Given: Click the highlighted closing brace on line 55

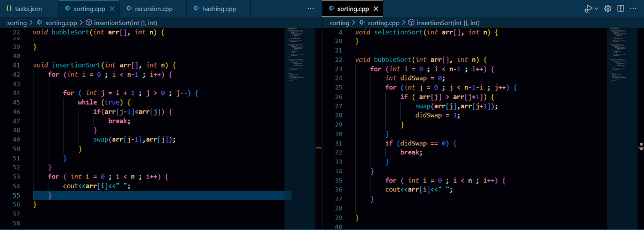Looking at the screenshot, I should pyautogui.click(x=50, y=195).
